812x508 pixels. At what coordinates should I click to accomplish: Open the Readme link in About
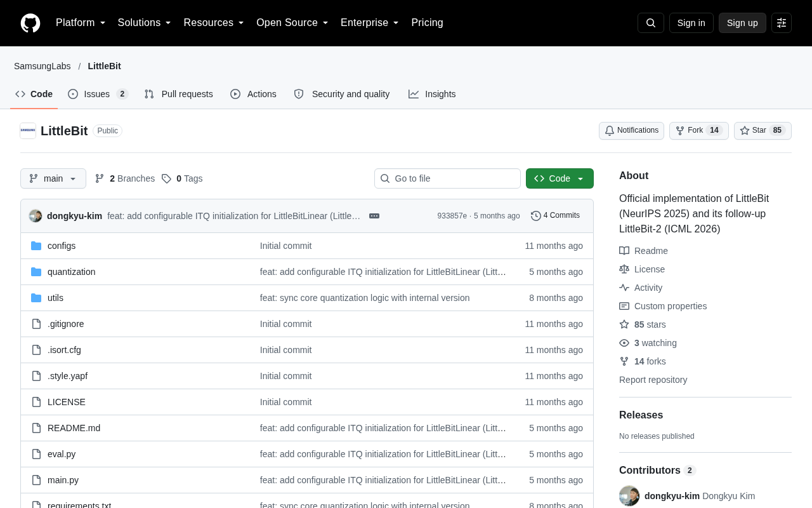(x=643, y=251)
